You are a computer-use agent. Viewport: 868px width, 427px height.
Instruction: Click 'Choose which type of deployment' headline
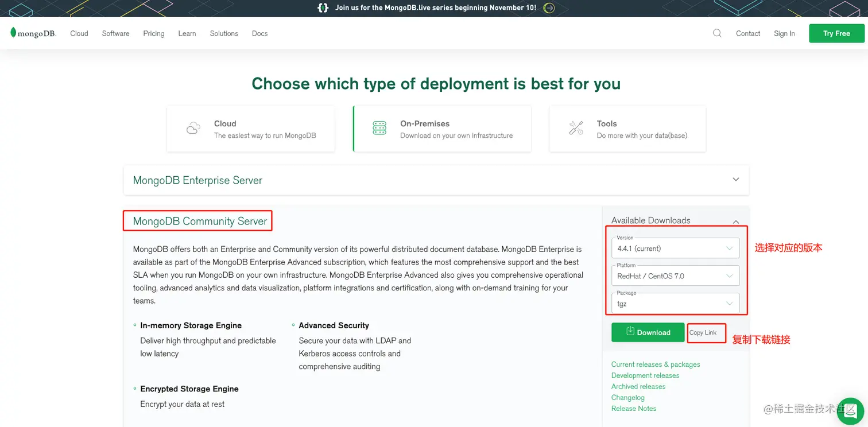[x=436, y=84]
